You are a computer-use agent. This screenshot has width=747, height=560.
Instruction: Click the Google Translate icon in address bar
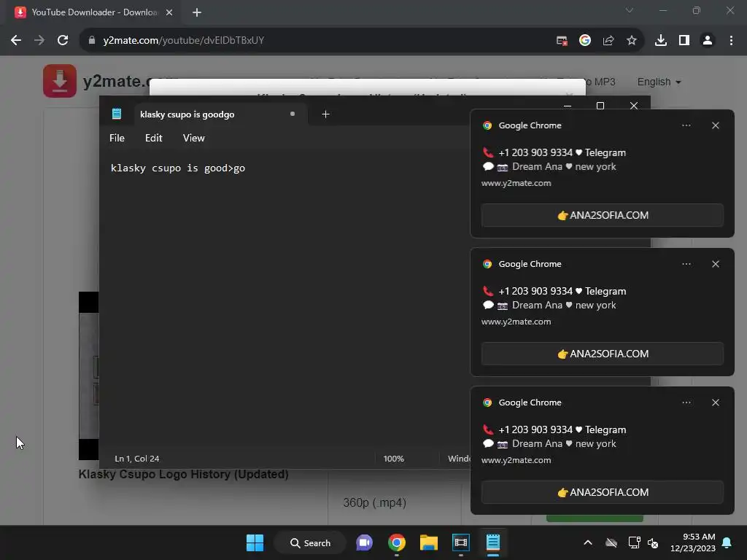click(x=585, y=41)
